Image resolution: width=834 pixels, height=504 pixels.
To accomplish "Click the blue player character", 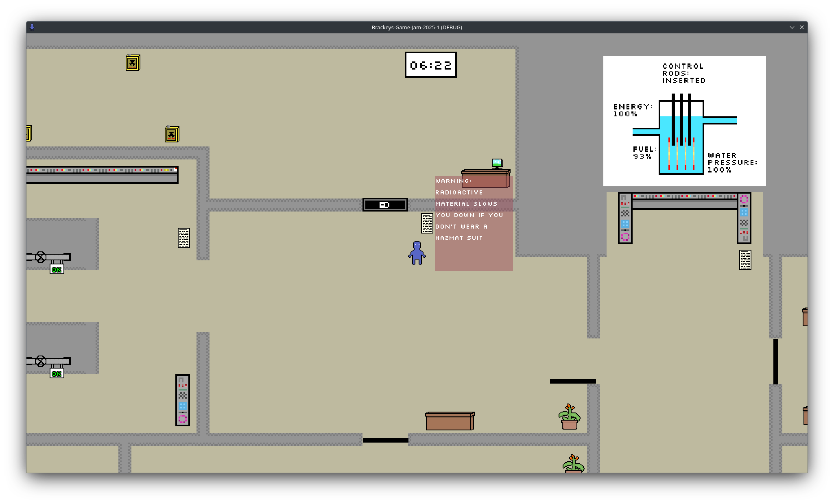I will [417, 253].
